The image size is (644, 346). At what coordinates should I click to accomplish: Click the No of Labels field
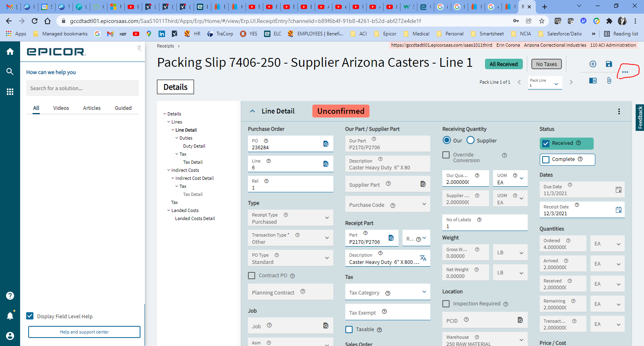click(485, 222)
